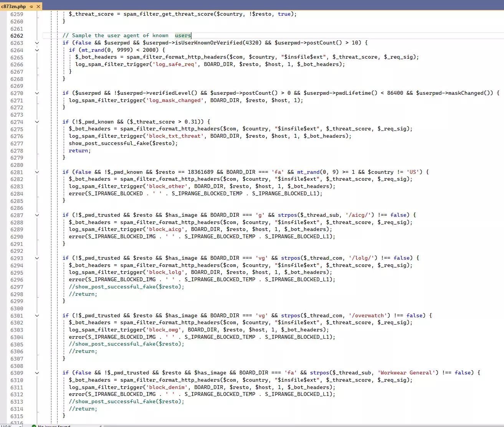Click the value 86400 on line 6270
This screenshot has height=427, width=504.
(395, 93)
